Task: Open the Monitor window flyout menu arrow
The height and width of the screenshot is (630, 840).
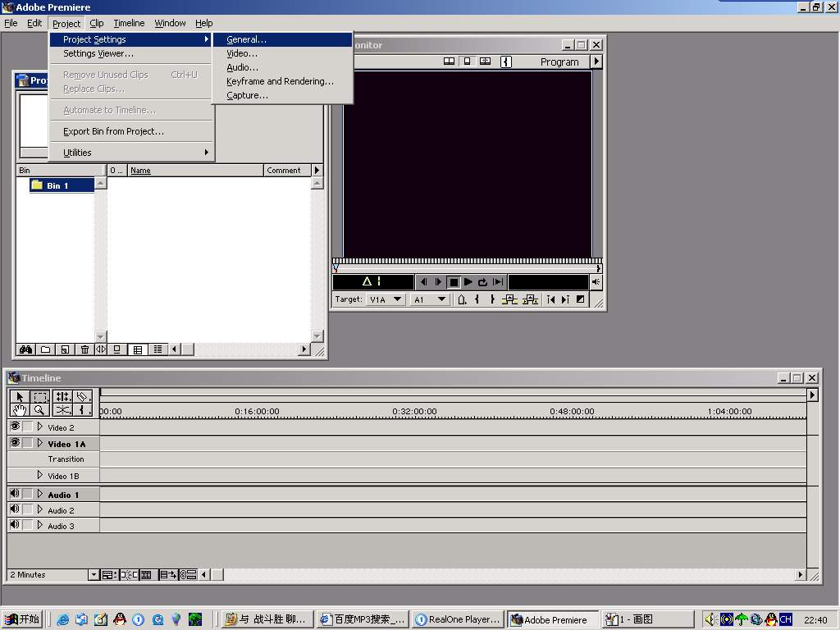Action: coord(596,62)
